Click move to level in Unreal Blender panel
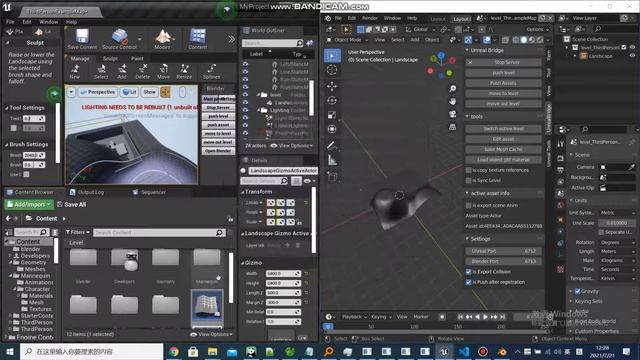This screenshot has height=360, width=640. coord(218,133)
